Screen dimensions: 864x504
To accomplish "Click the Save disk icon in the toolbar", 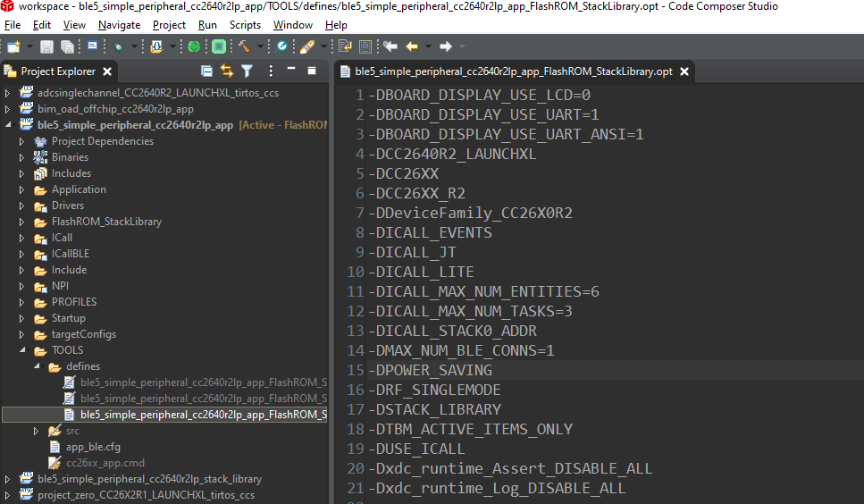I will 46,46.
